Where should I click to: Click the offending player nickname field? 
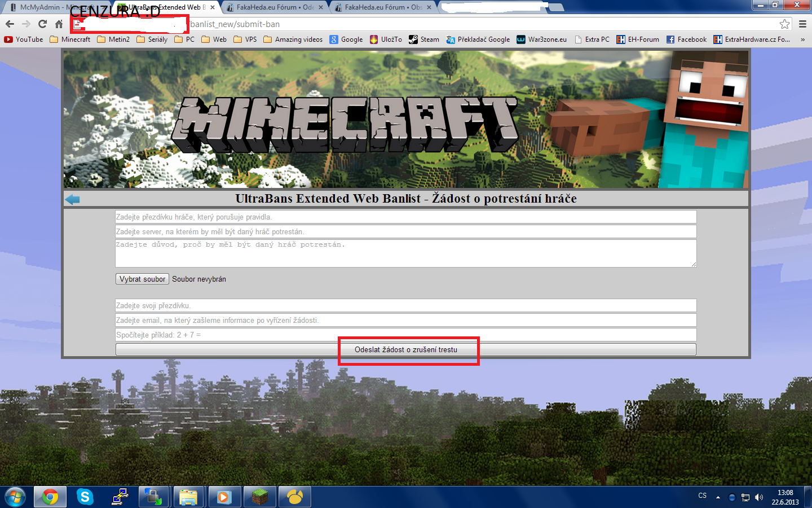coord(406,217)
